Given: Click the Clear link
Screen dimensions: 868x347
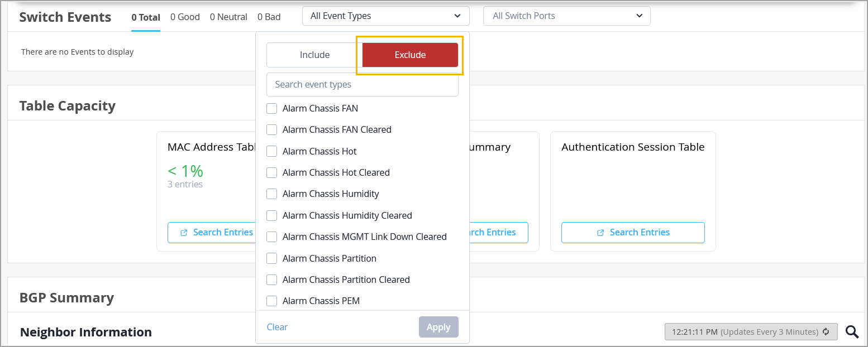Looking at the screenshot, I should coord(277,327).
